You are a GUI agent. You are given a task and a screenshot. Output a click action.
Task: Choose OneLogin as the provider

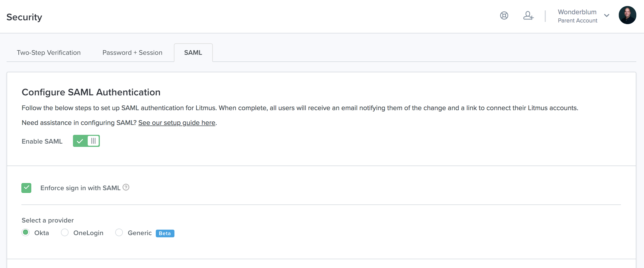coord(65,233)
